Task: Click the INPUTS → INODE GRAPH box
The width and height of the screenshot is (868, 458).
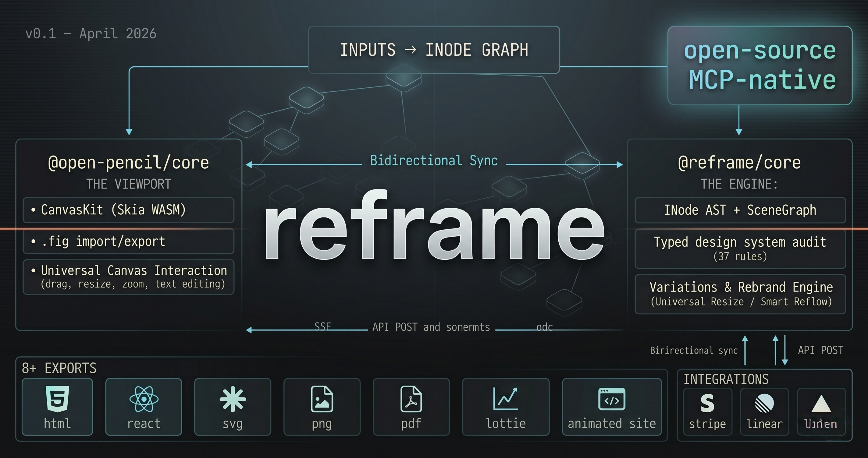Action: pos(434,50)
